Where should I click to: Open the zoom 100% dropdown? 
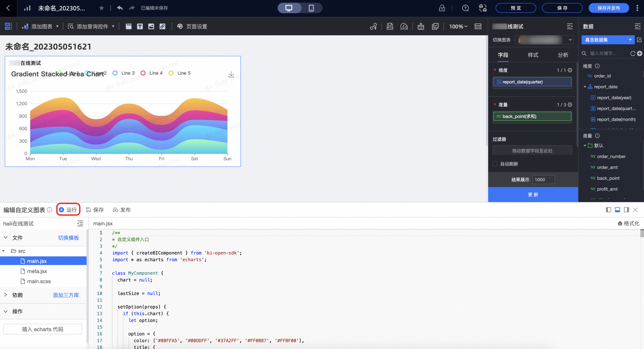click(x=458, y=26)
